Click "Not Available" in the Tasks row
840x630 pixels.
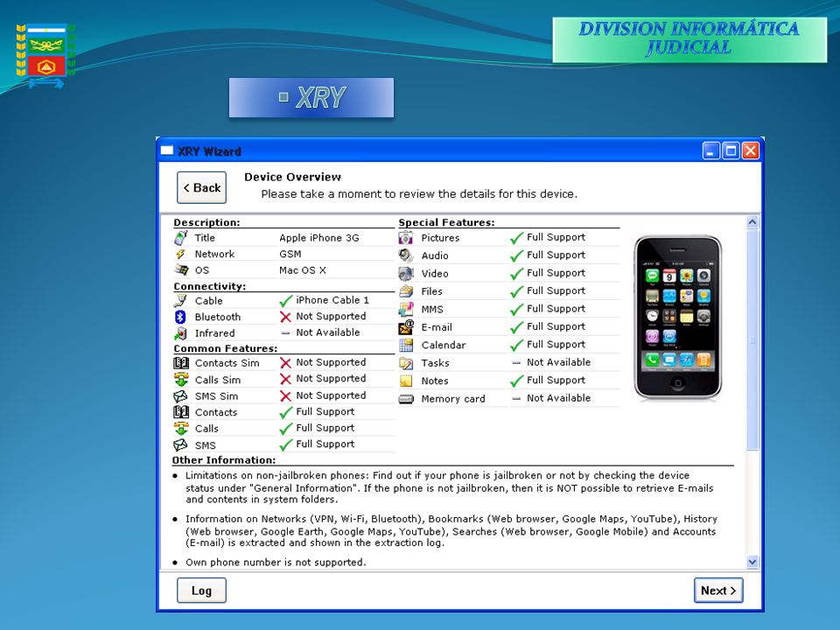click(558, 362)
